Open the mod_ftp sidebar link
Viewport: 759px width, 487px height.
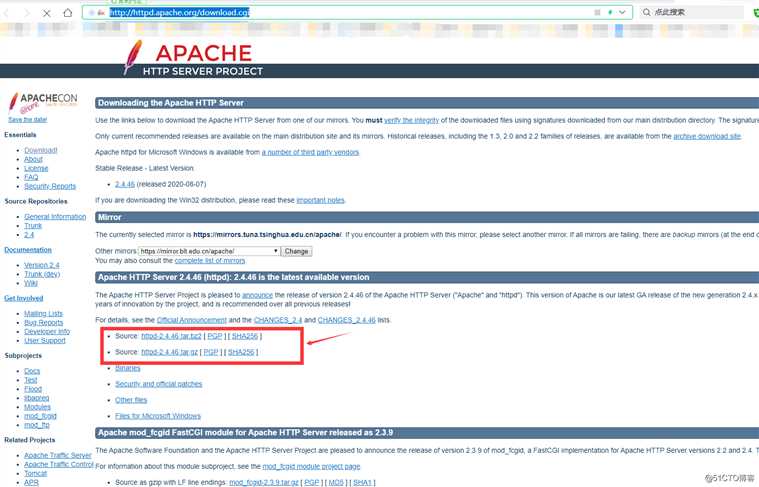37,425
